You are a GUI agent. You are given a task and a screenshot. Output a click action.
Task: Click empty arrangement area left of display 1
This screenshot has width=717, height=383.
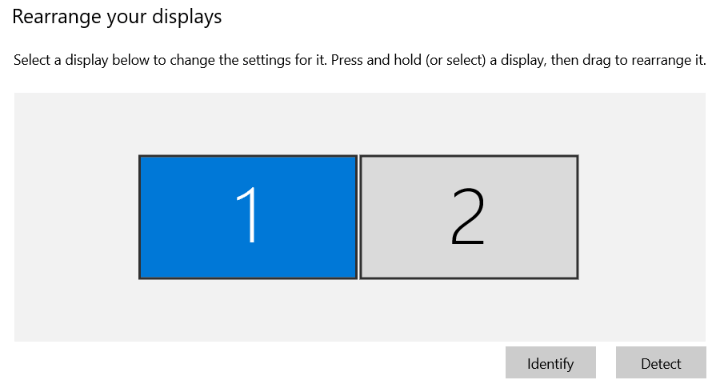[x=76, y=217]
